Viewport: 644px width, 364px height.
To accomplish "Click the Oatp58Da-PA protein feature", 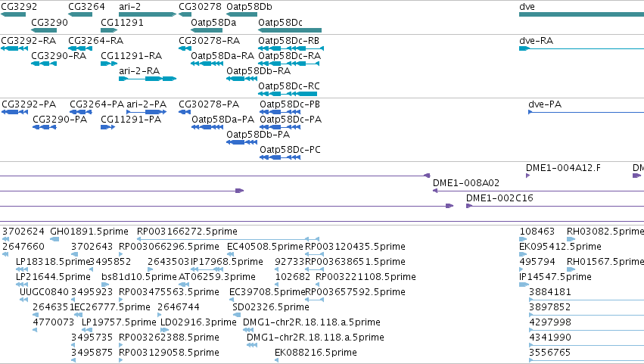I will tap(207, 127).
